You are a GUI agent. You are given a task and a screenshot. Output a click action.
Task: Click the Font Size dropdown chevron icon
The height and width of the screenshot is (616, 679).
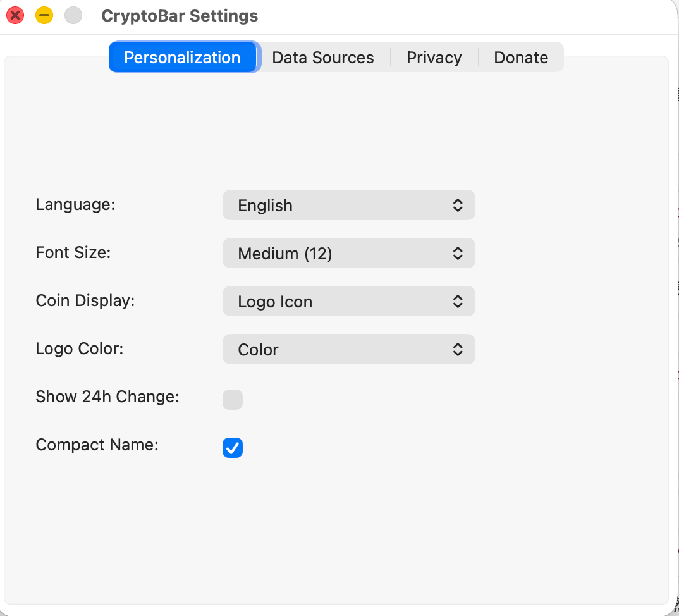click(x=457, y=253)
